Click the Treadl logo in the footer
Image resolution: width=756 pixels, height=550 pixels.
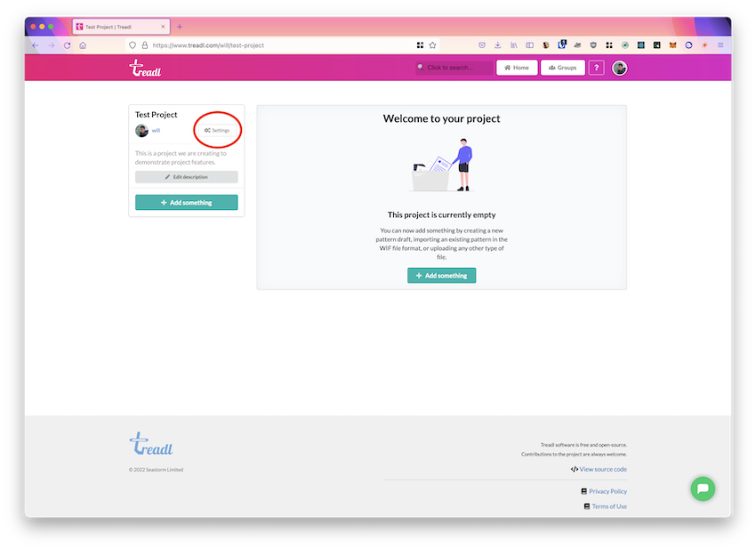(x=151, y=444)
